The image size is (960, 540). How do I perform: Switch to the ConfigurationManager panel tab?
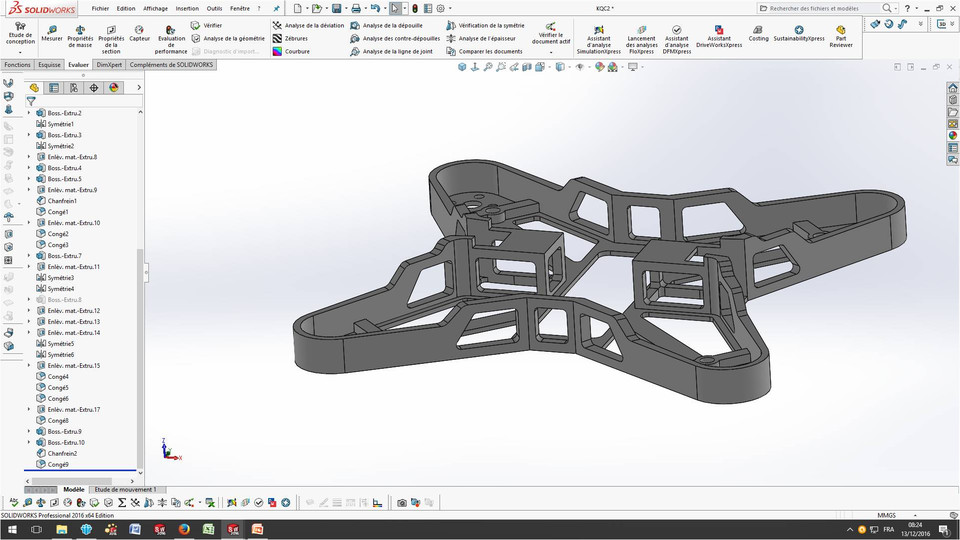click(x=74, y=88)
